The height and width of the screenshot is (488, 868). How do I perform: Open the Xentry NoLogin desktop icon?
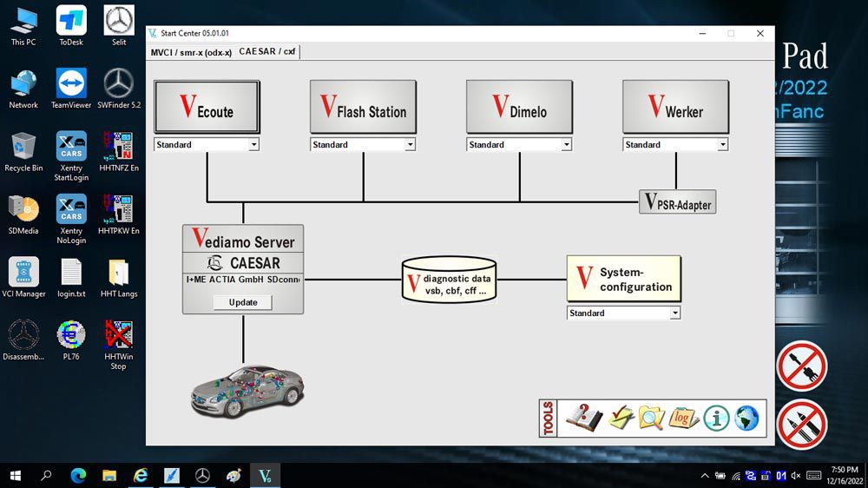point(71,220)
